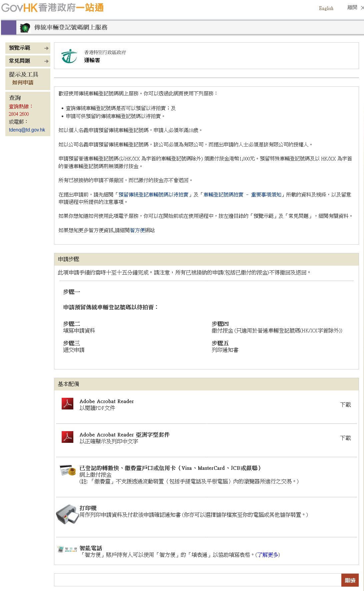
Task: Close the window with X icon
Action: point(362,8)
